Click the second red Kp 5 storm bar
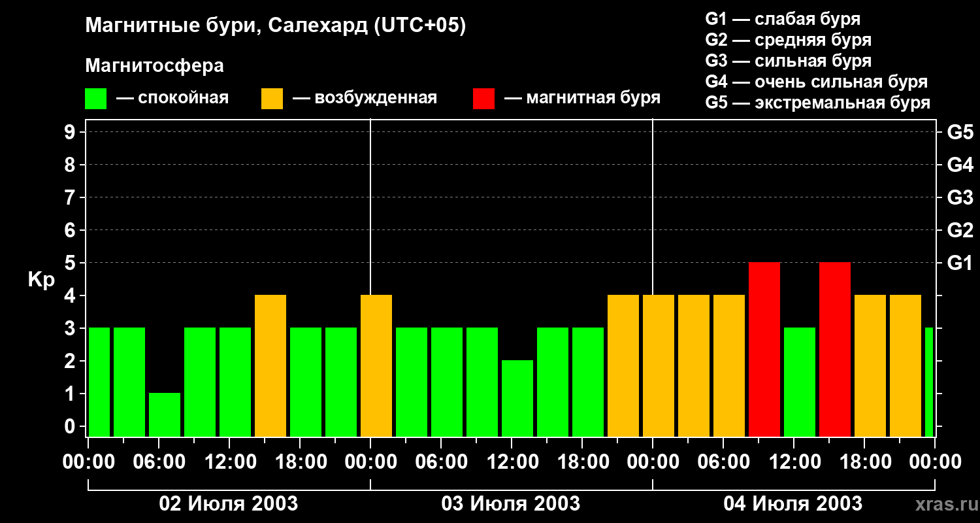 835,349
